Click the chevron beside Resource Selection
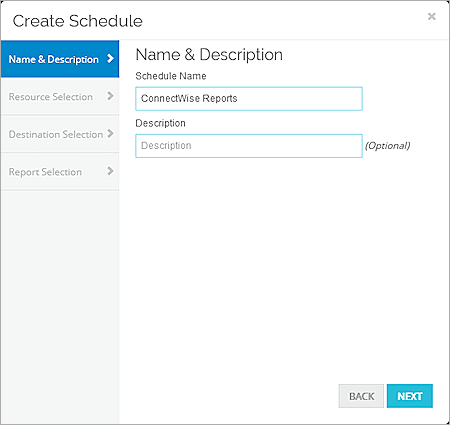 (x=110, y=96)
